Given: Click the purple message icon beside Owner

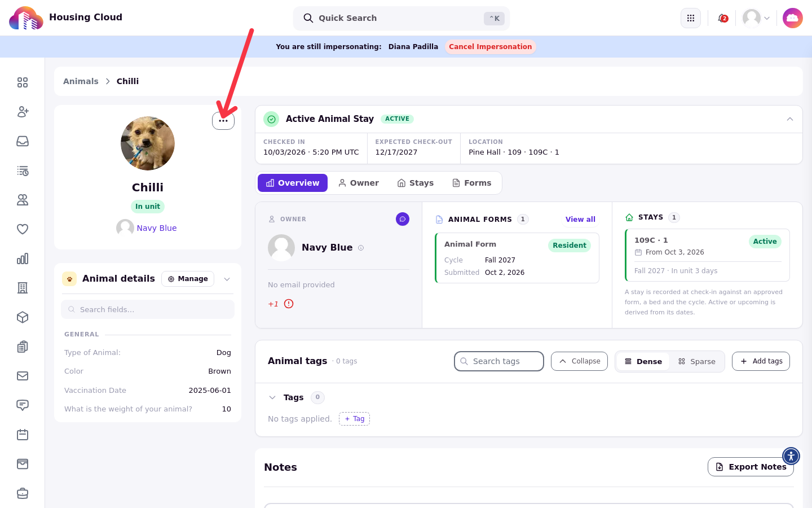Looking at the screenshot, I should click(403, 219).
